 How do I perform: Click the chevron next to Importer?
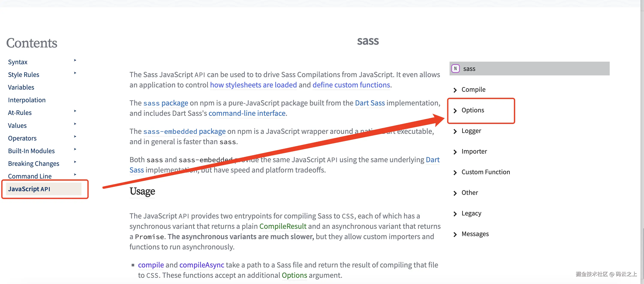click(455, 152)
